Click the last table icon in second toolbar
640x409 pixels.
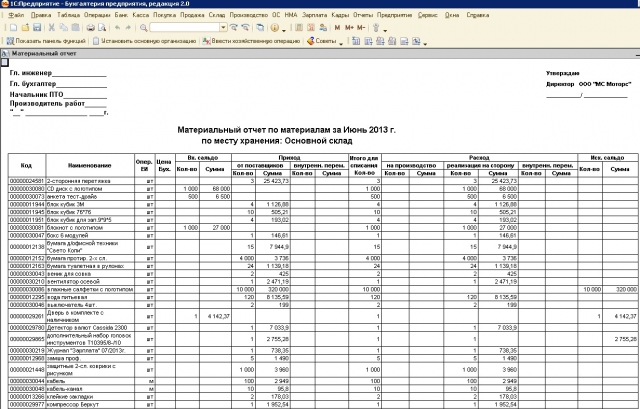[x=416, y=41]
